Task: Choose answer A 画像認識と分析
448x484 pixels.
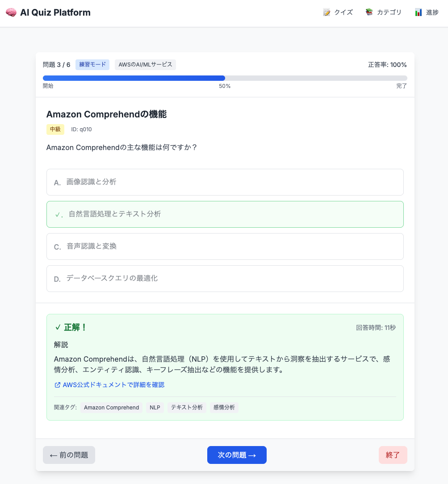Action: 225,182
